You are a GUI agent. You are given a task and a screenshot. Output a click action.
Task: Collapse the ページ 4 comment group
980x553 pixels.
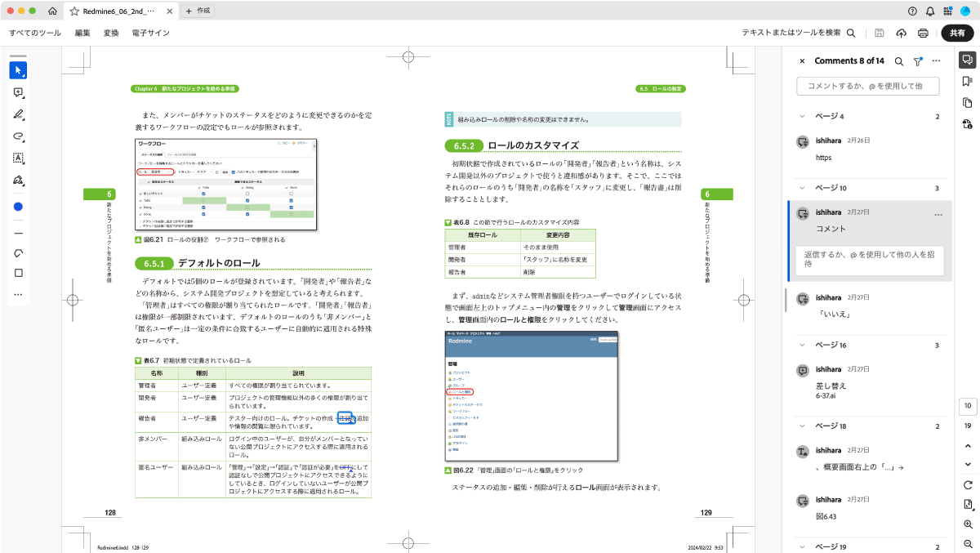click(802, 116)
